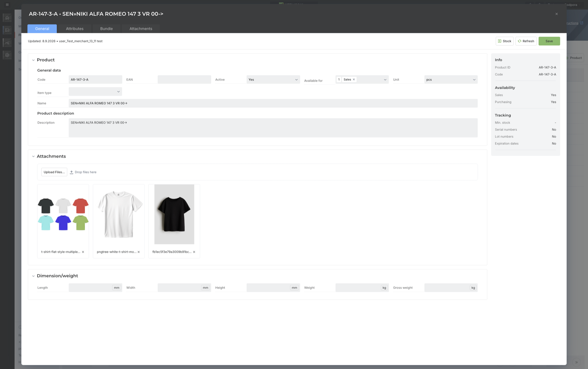Switch to the Attributes tab
Viewport: 588px width, 369px height.
point(74,29)
